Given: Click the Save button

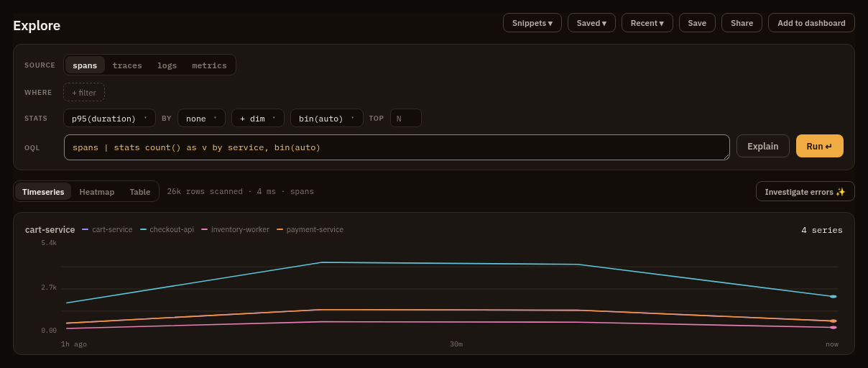Looking at the screenshot, I should tap(697, 23).
